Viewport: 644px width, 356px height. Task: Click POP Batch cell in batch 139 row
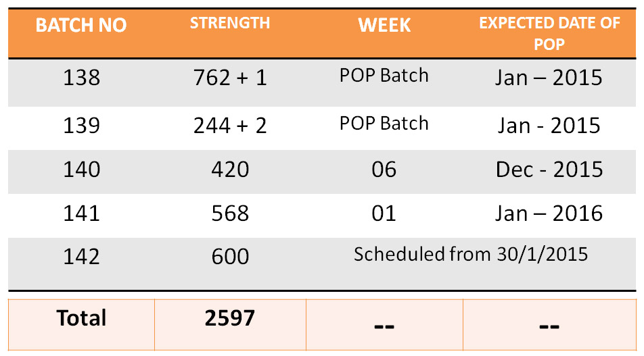point(384,124)
